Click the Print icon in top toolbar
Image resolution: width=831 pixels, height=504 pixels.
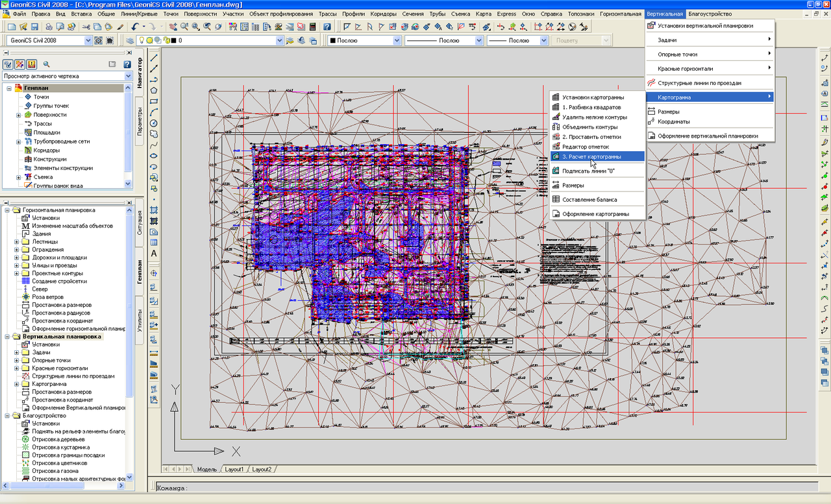coord(49,27)
